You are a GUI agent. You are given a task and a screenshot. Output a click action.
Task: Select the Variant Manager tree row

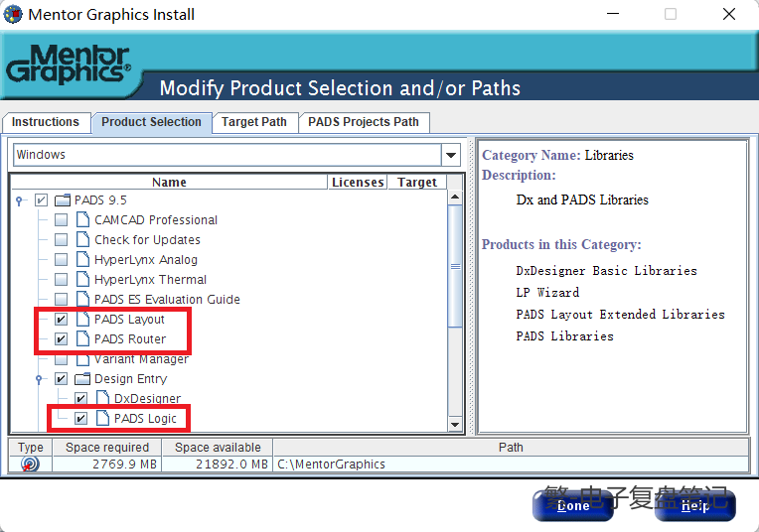tap(141, 360)
